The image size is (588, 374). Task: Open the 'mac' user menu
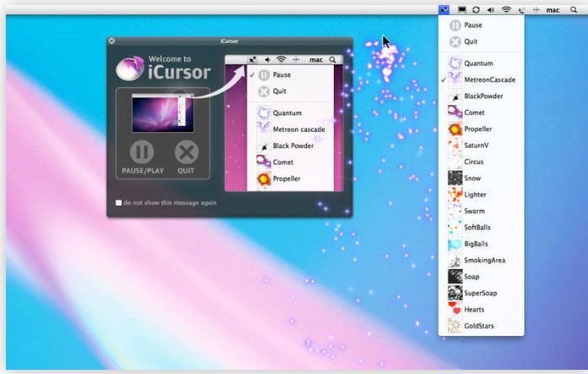[553, 10]
